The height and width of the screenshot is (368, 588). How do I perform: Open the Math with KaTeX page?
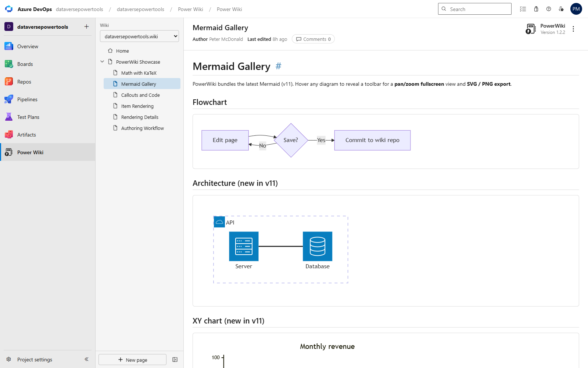(x=139, y=73)
